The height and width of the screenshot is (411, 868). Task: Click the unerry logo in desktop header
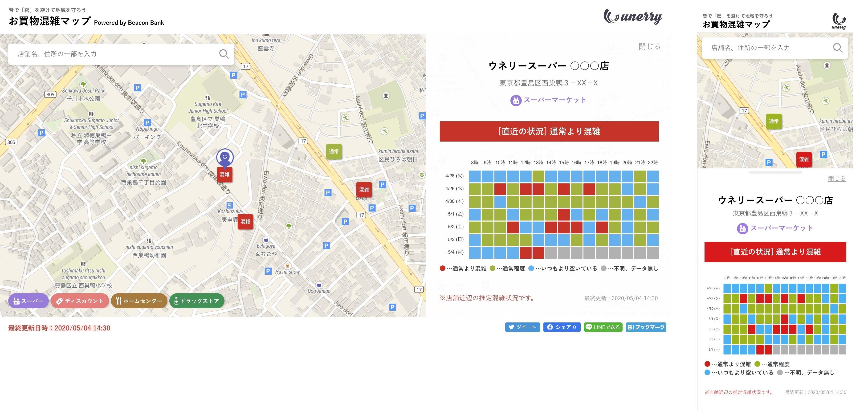(x=632, y=17)
